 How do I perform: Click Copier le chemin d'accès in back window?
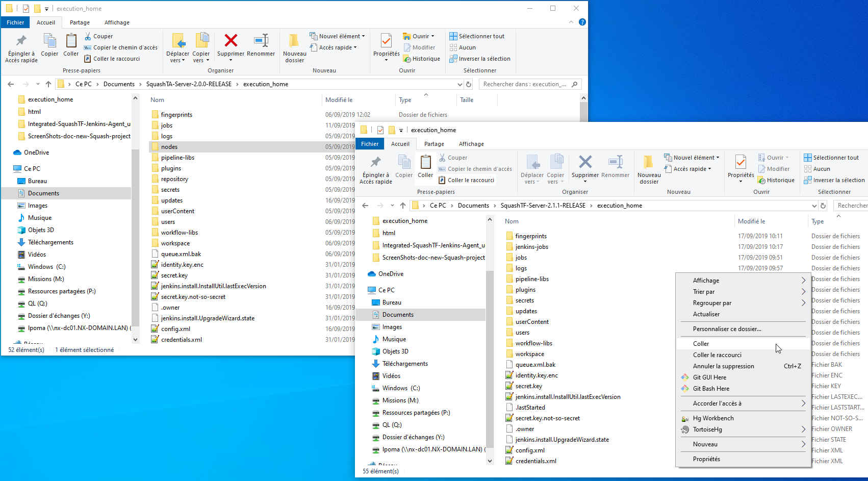[x=121, y=47]
